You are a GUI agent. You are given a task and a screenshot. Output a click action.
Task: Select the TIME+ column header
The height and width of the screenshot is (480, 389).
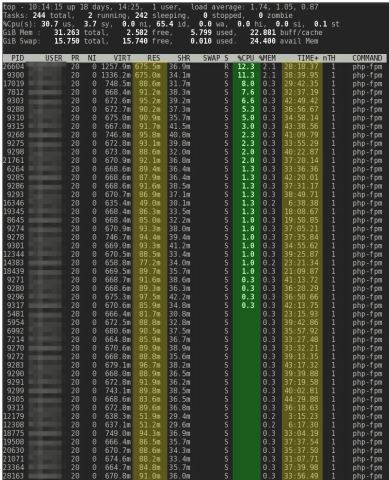tap(308, 58)
